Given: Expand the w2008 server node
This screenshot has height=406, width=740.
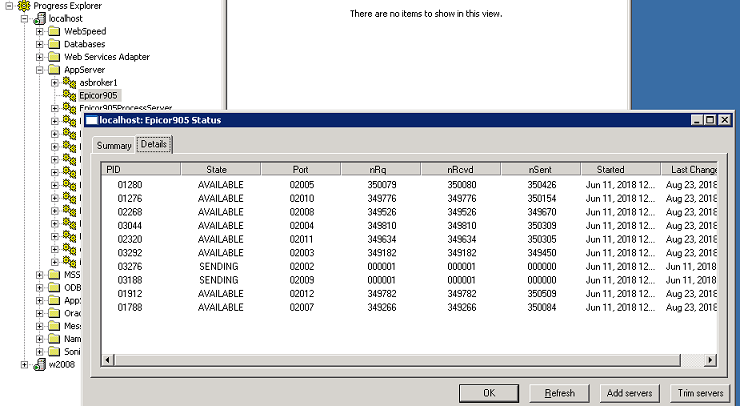Looking at the screenshot, I should [x=25, y=365].
